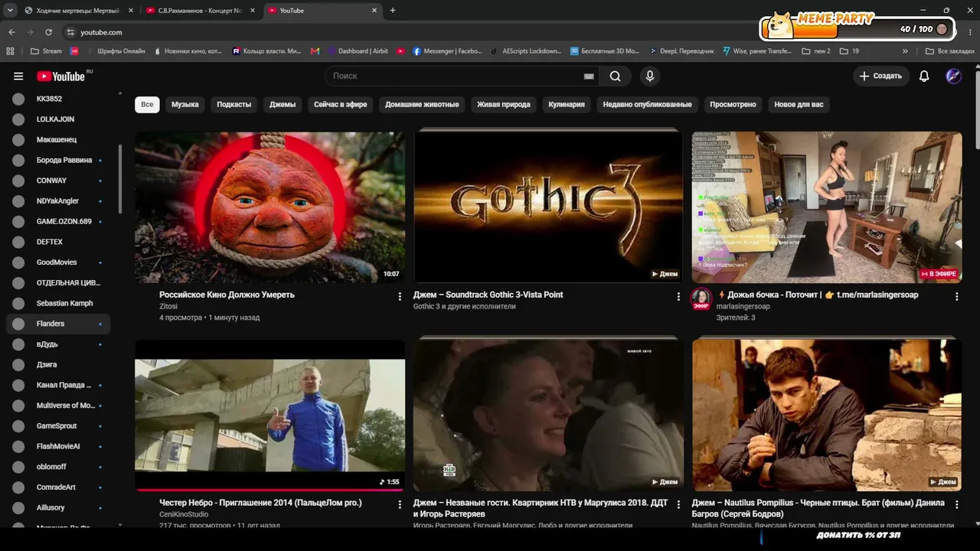
Task: Open the YouTube guide hamburger menu
Action: [18, 76]
